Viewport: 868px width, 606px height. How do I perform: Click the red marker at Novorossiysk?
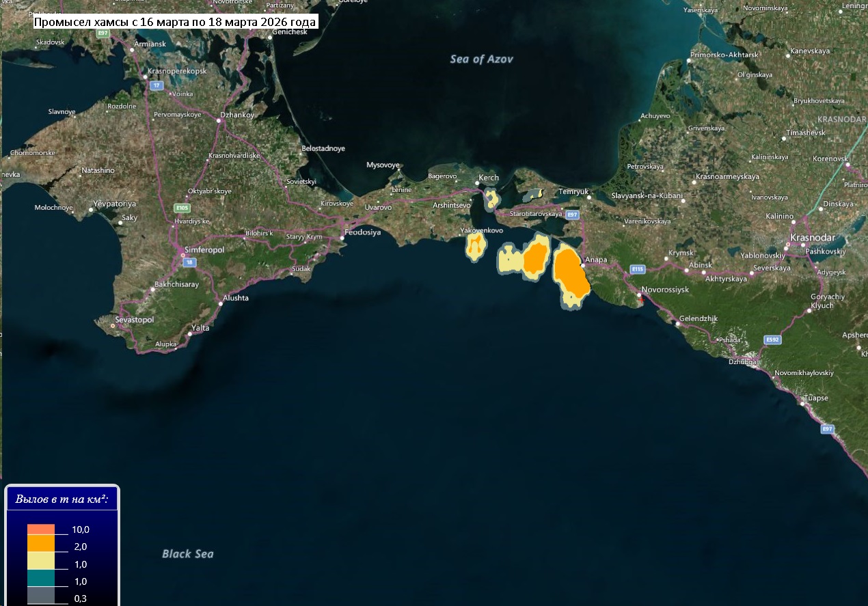640,299
